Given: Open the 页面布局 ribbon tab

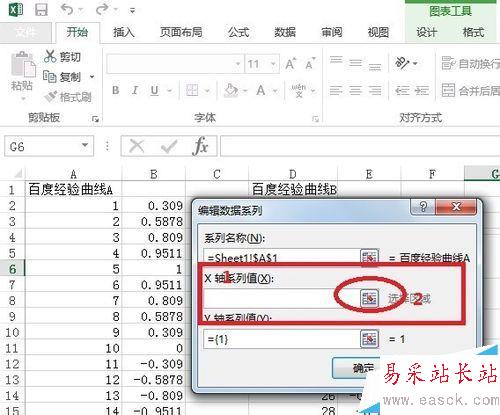Looking at the screenshot, I should tap(181, 32).
